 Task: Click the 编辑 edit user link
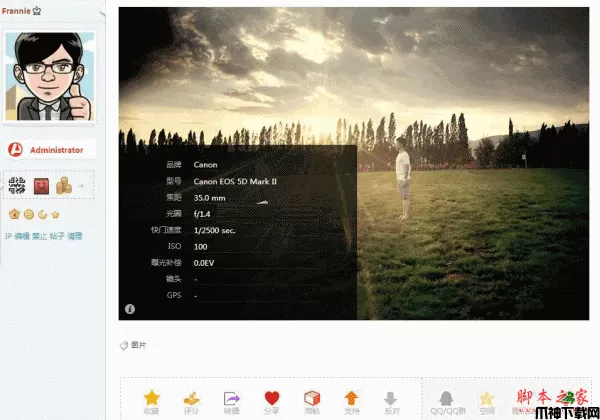pos(22,236)
